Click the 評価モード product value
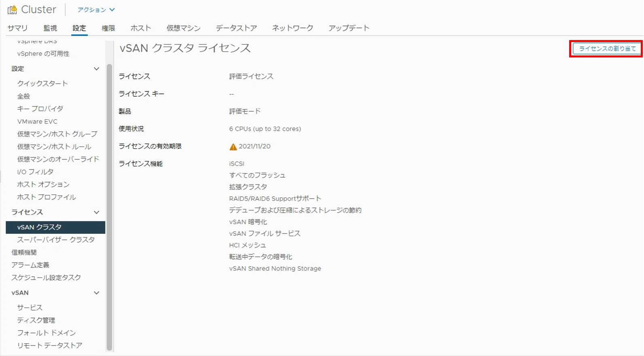Screen dimensions: 644x356 pos(245,111)
